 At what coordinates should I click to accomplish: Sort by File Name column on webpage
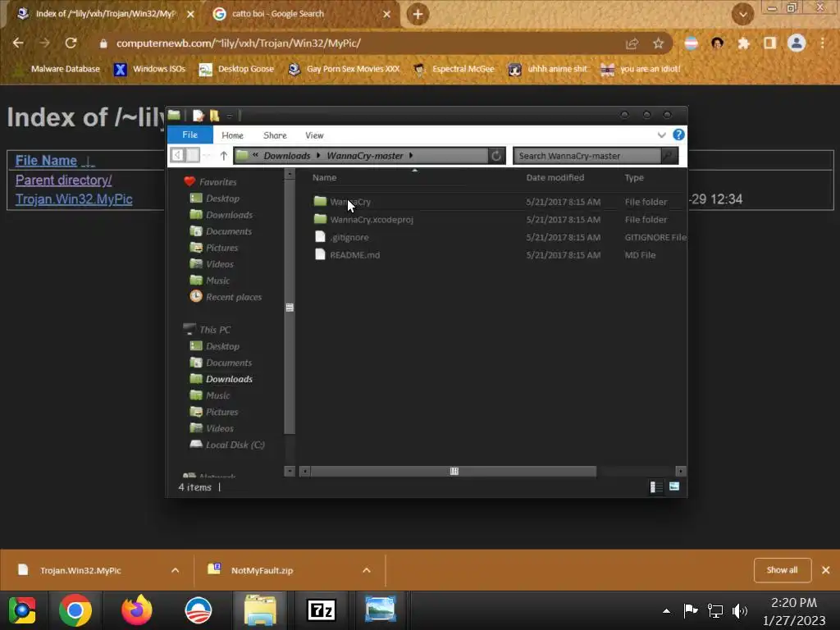[x=46, y=160]
